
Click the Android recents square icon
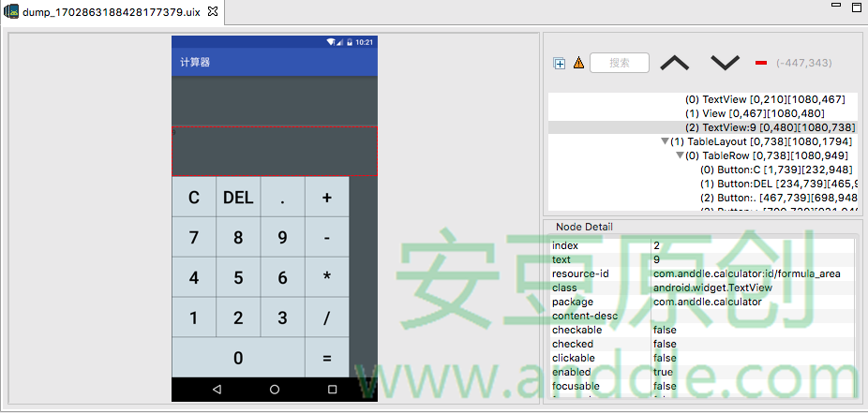click(x=332, y=390)
